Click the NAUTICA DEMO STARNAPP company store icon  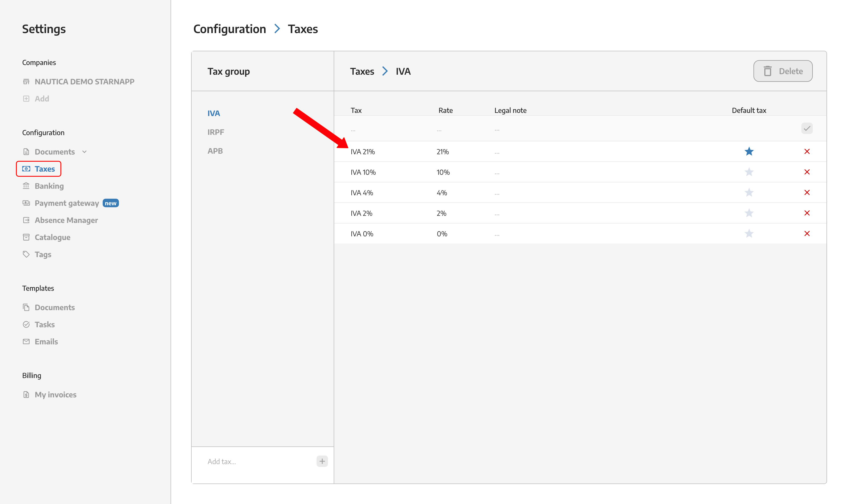pyautogui.click(x=26, y=82)
